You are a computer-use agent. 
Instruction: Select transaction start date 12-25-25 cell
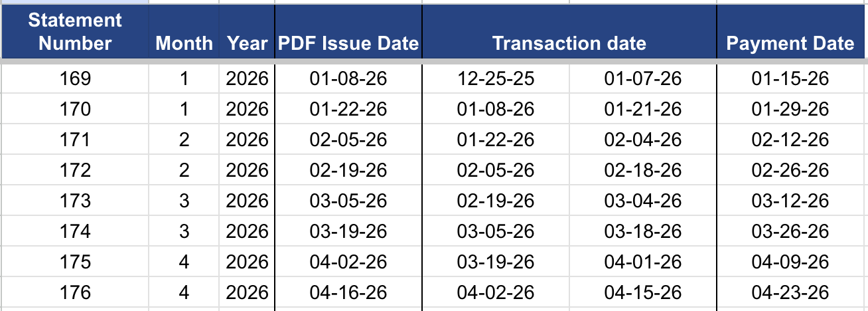pyautogui.click(x=496, y=78)
